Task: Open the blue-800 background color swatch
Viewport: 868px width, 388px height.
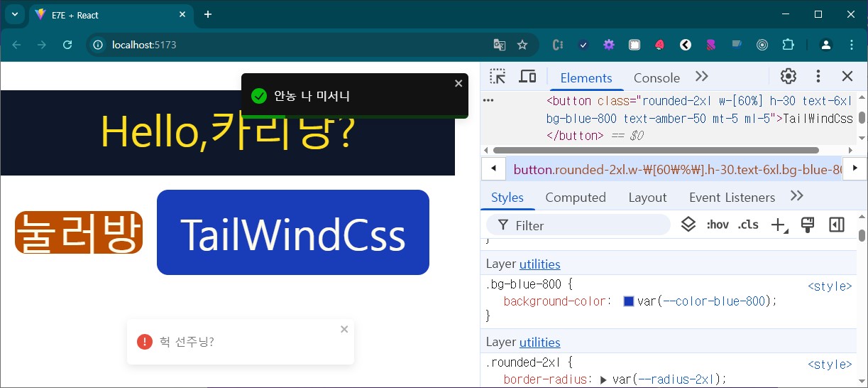Action: coord(628,301)
